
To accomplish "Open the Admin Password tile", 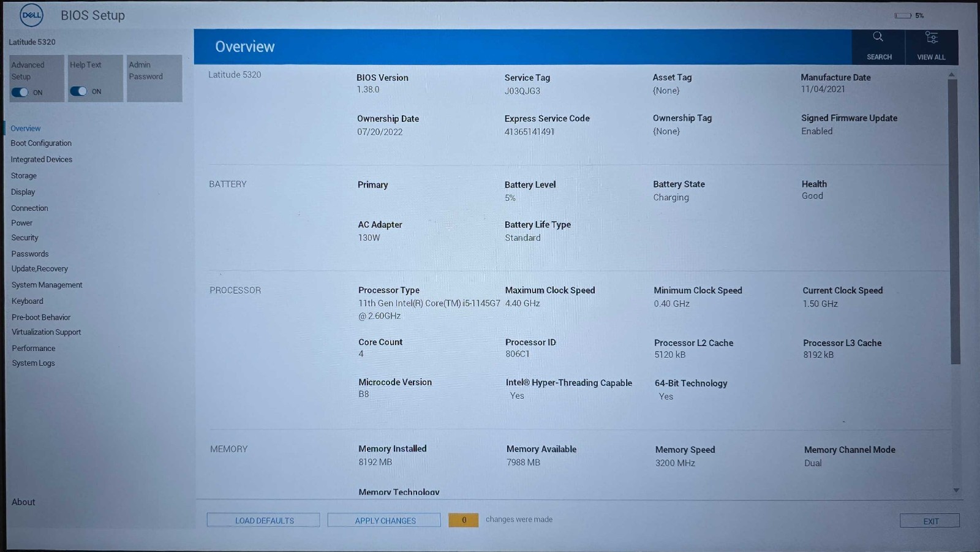I will (x=154, y=78).
